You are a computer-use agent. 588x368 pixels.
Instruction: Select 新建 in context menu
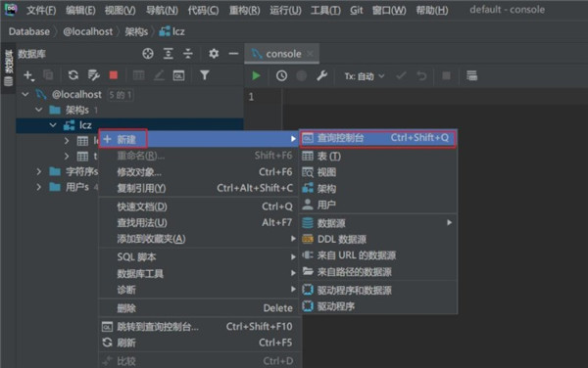[199, 139]
